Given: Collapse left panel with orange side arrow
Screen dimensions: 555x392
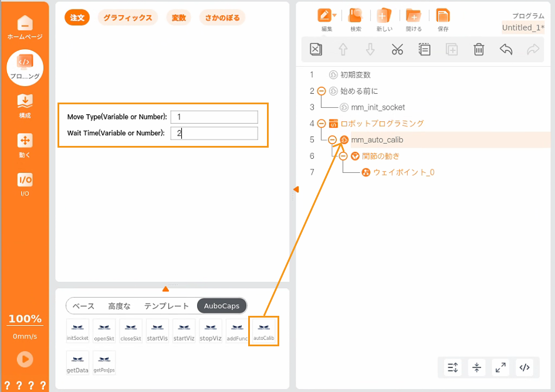Looking at the screenshot, I should [x=296, y=189].
